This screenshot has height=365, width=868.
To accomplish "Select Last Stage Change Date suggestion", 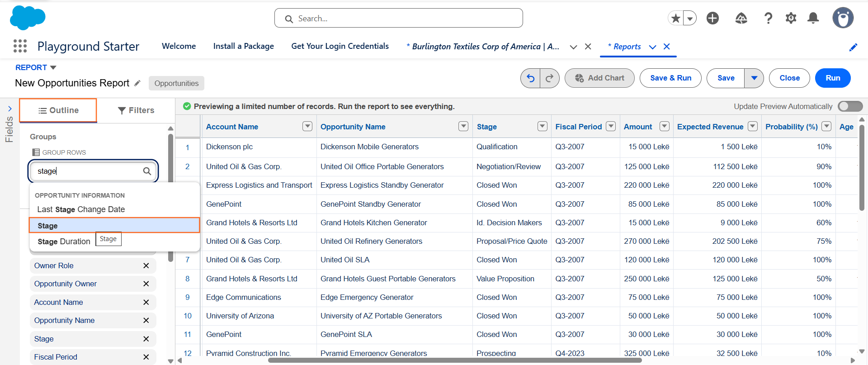I will pyautogui.click(x=114, y=209).
